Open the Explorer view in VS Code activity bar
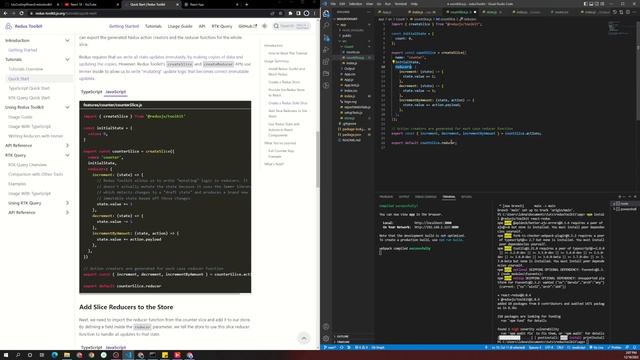640x360 pixels. pyautogui.click(x=326, y=13)
